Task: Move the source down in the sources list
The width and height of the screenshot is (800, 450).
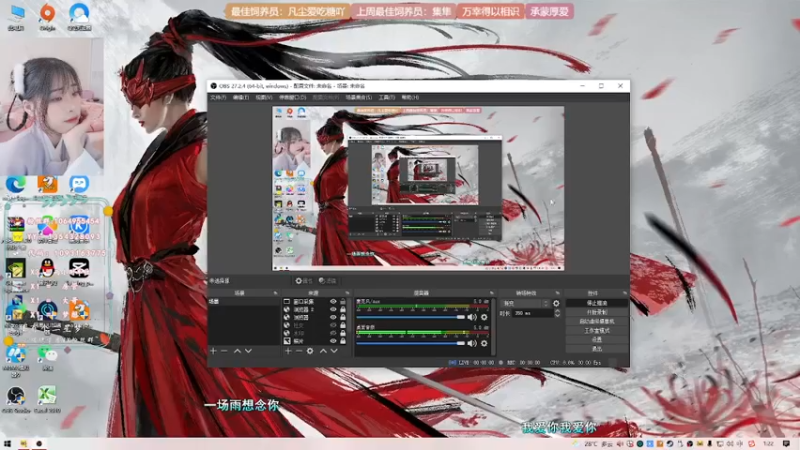Action: [x=334, y=351]
